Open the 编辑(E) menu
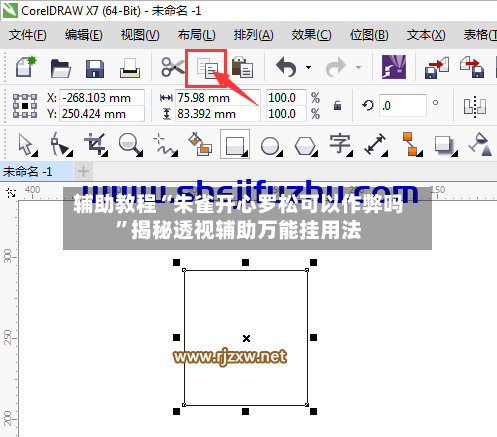This screenshot has width=497, height=437. (x=84, y=35)
